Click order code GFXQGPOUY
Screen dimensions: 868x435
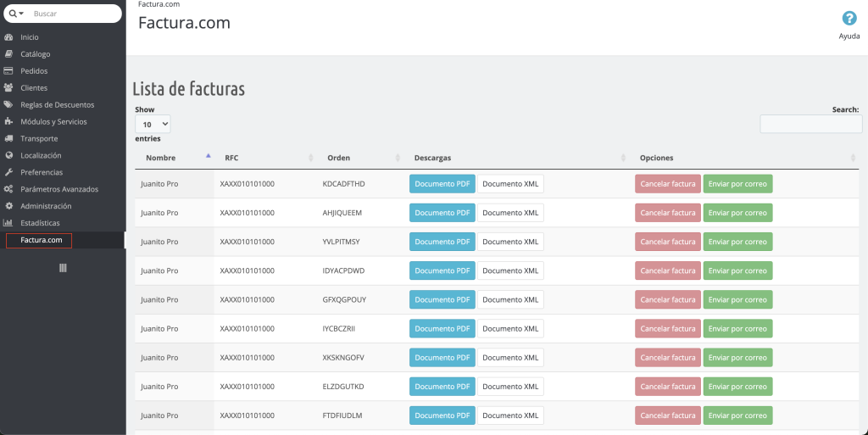pos(344,299)
